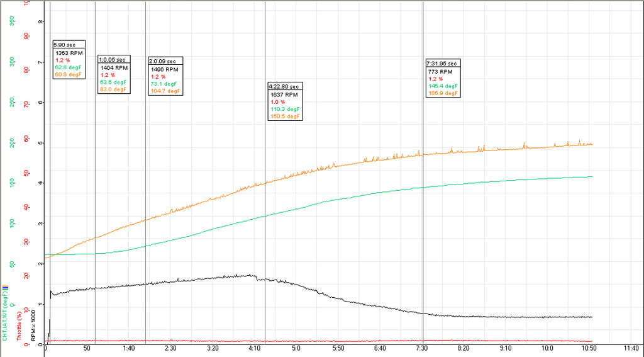This screenshot has height=357, width=644.
Task: Click the 5:50 tick on time axis
Action: click(x=338, y=348)
